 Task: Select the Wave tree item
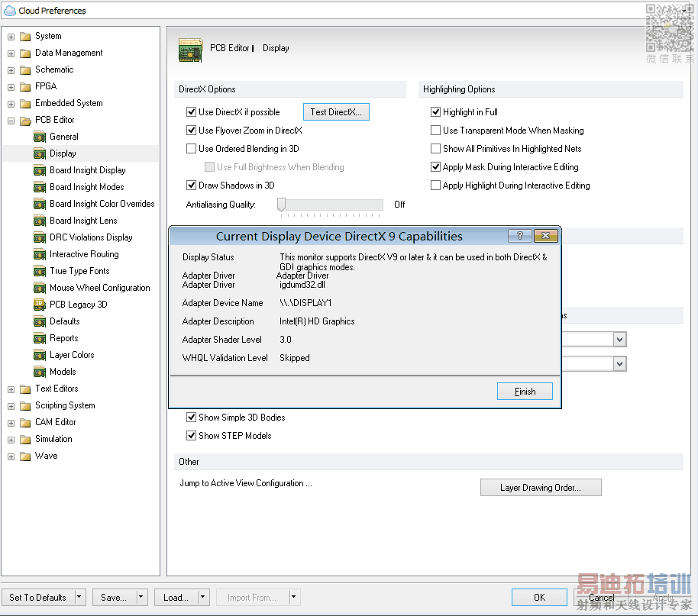click(47, 456)
